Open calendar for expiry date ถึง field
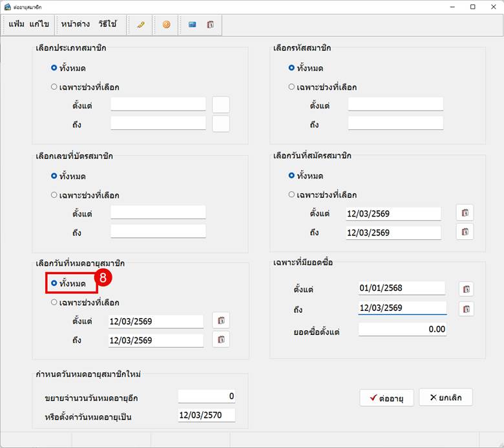 [x=221, y=339]
